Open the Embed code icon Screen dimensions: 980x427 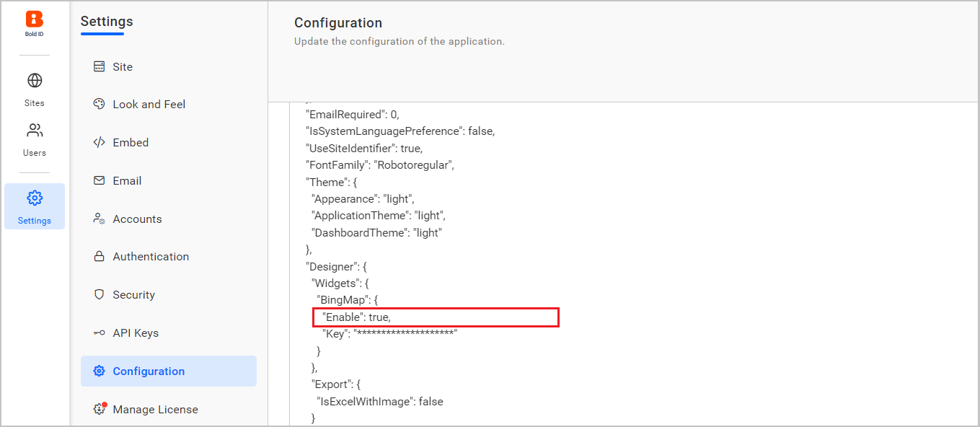point(98,142)
